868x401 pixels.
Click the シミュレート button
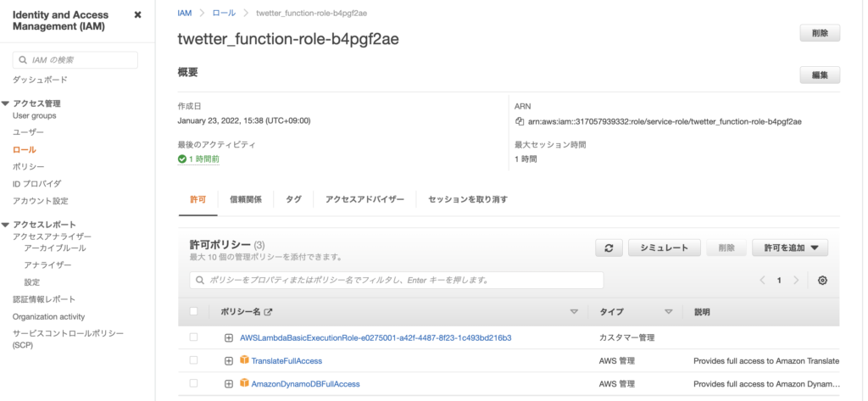coord(665,248)
